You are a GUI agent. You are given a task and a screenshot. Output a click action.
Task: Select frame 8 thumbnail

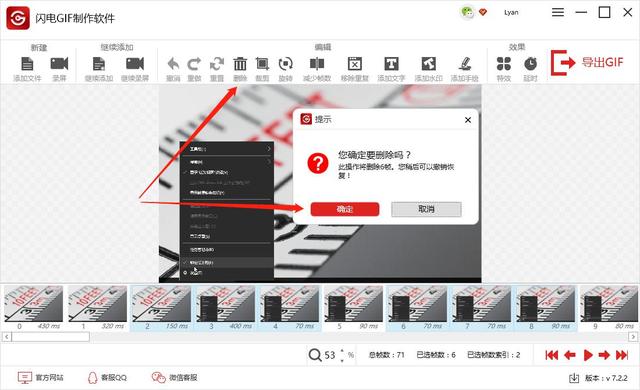pyautogui.click(x=546, y=304)
